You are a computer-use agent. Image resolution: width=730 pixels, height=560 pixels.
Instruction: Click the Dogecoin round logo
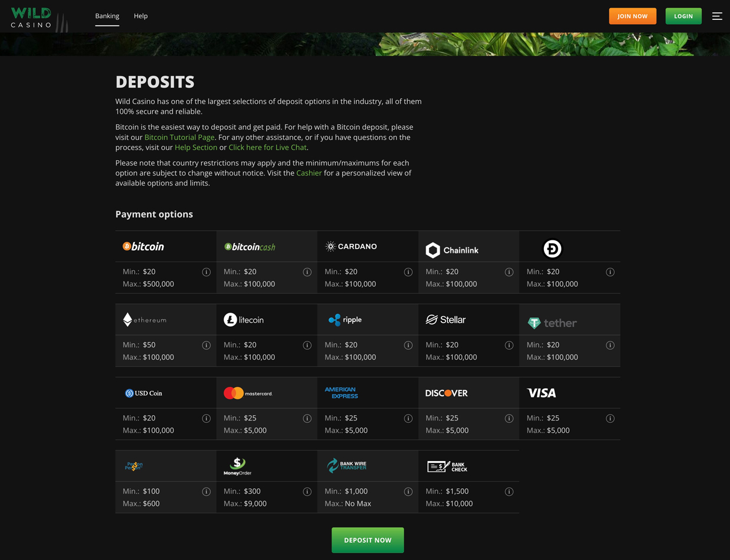coord(552,249)
